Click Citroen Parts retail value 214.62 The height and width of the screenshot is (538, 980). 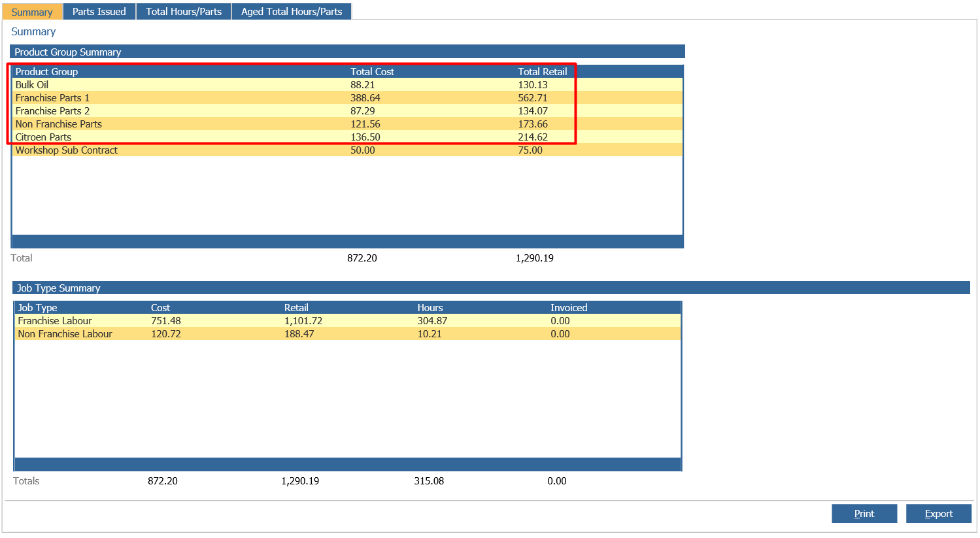[x=533, y=137]
